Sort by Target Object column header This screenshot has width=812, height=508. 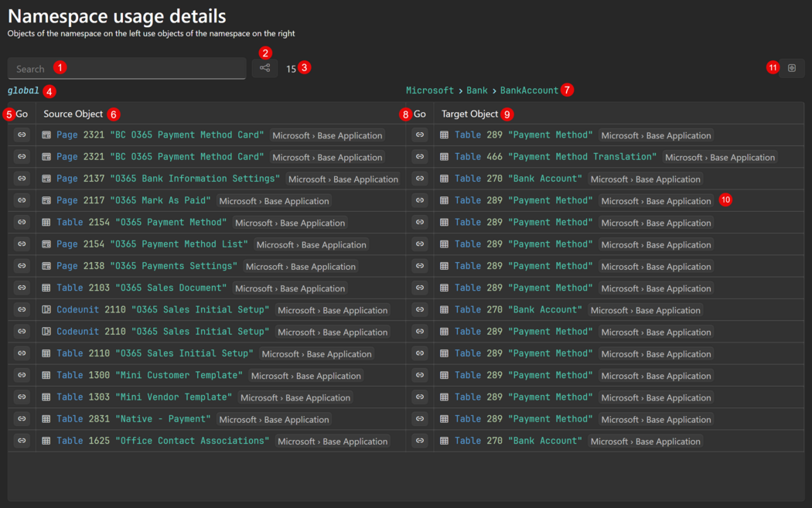pyautogui.click(x=470, y=114)
